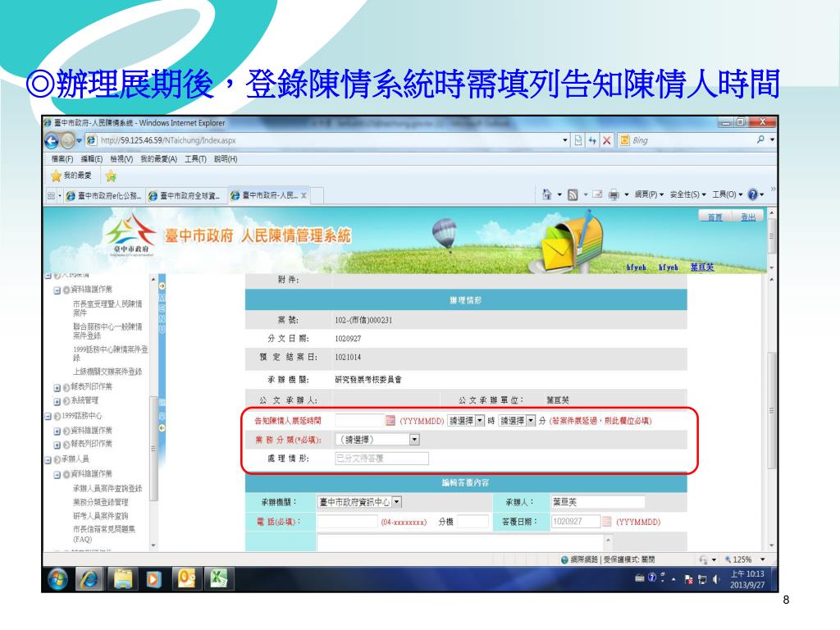The image size is (840, 630).
Task: Open 市長室受理暨人民陳情案件 in sidebar
Action: (x=107, y=308)
